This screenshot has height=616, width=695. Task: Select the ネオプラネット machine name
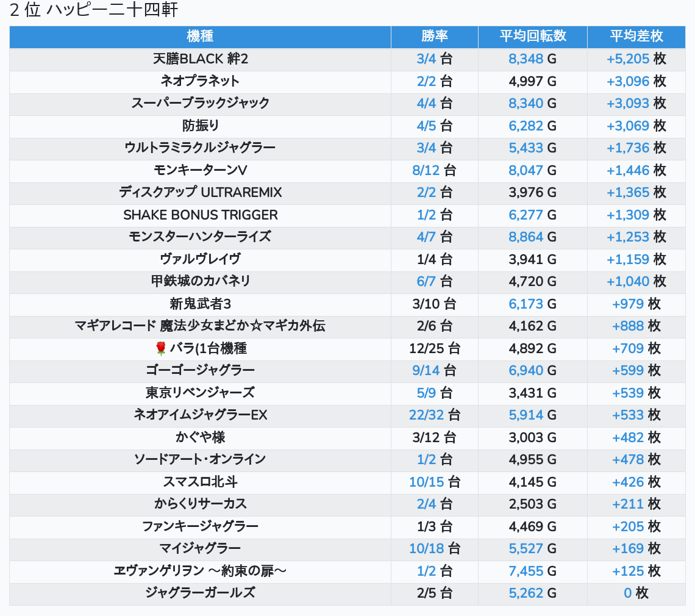(x=200, y=81)
